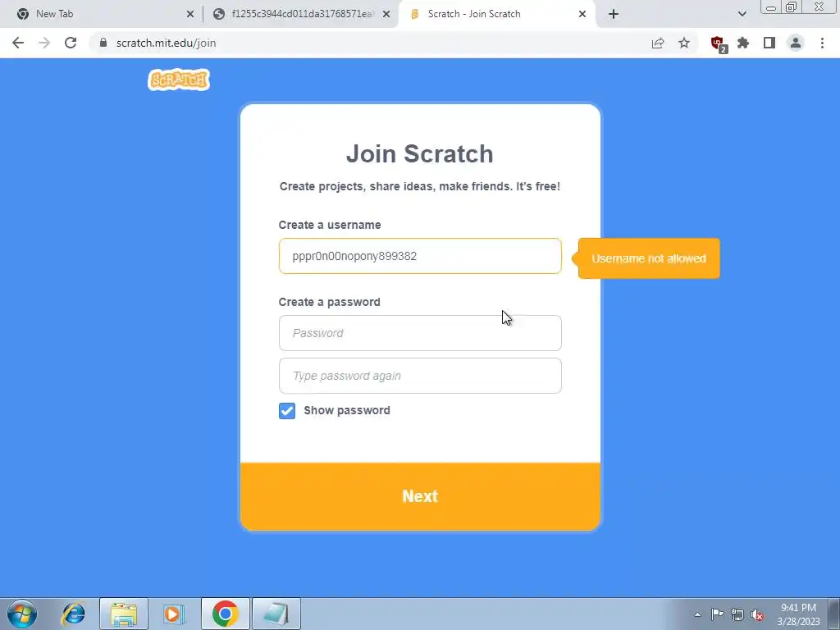
Task: Click the browser forward arrow
Action: click(x=44, y=43)
